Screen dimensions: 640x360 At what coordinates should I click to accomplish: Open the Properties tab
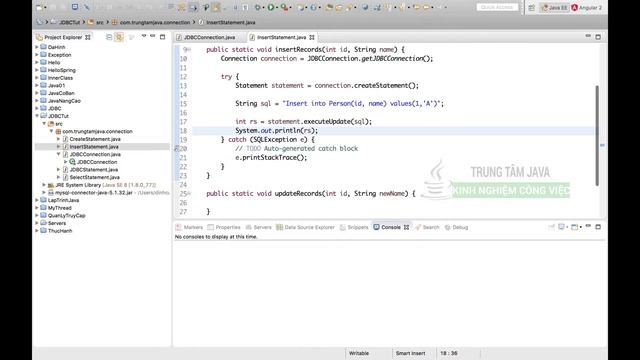(x=224, y=227)
